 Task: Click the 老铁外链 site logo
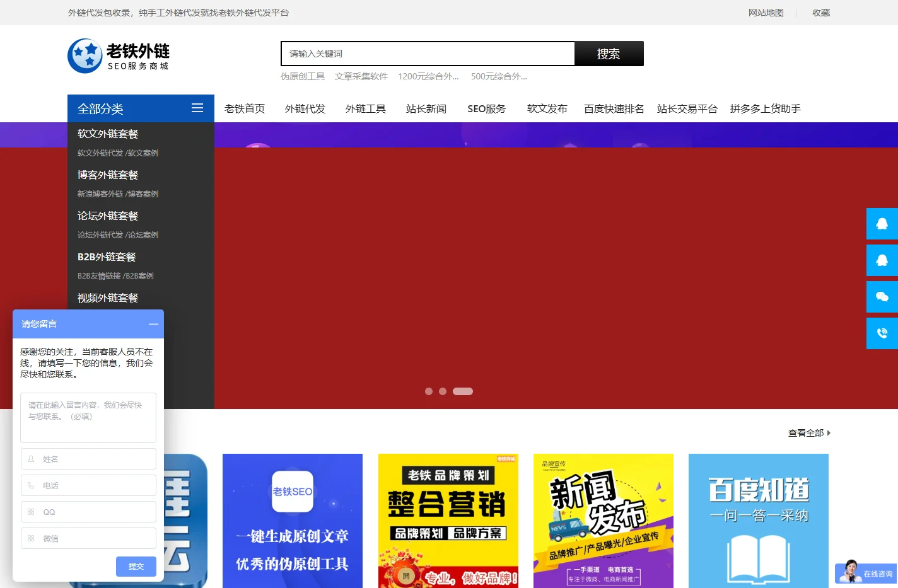click(x=119, y=56)
